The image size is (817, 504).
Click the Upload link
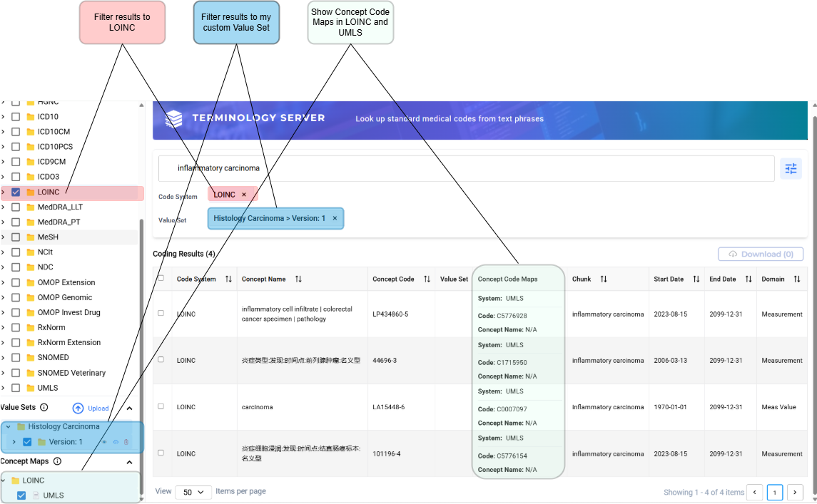[x=98, y=408]
